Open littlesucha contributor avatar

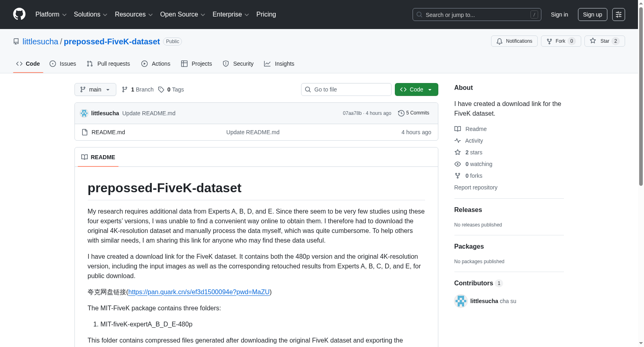click(461, 301)
